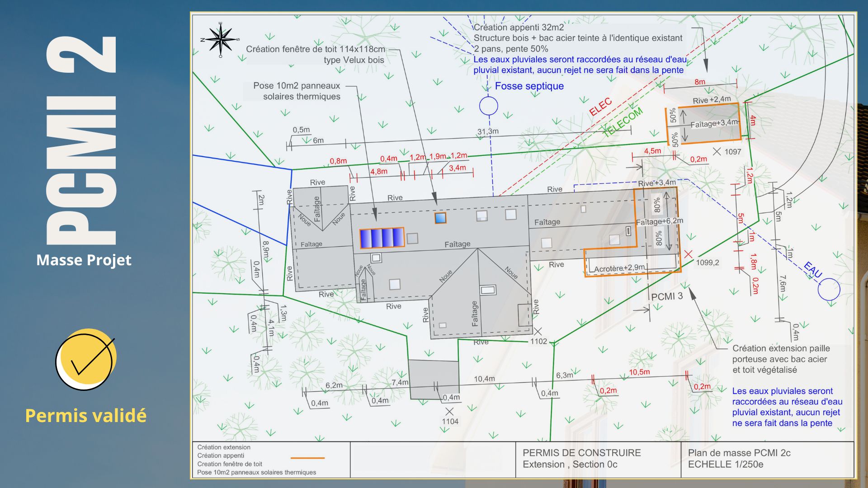This screenshot has width=868, height=488.
Task: Click the cross marker at point 1104
Action: tap(449, 411)
